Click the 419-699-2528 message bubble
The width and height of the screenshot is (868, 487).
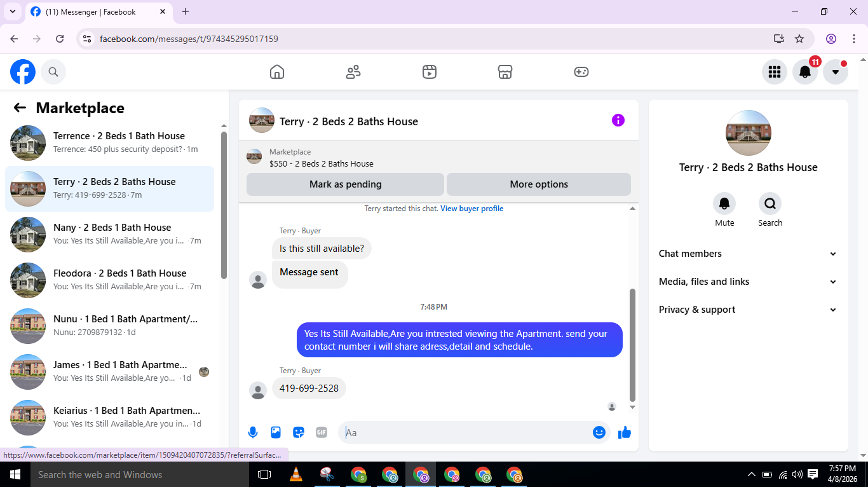pos(309,388)
